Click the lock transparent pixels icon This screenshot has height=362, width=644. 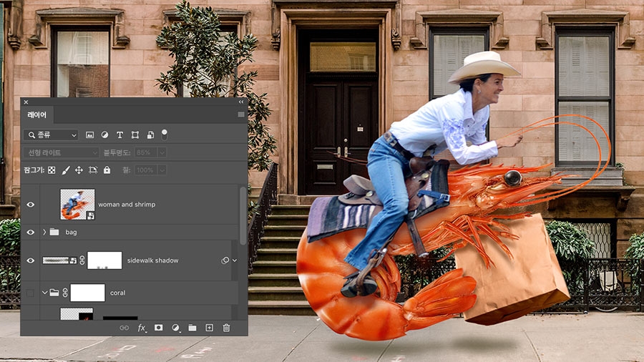tap(52, 170)
